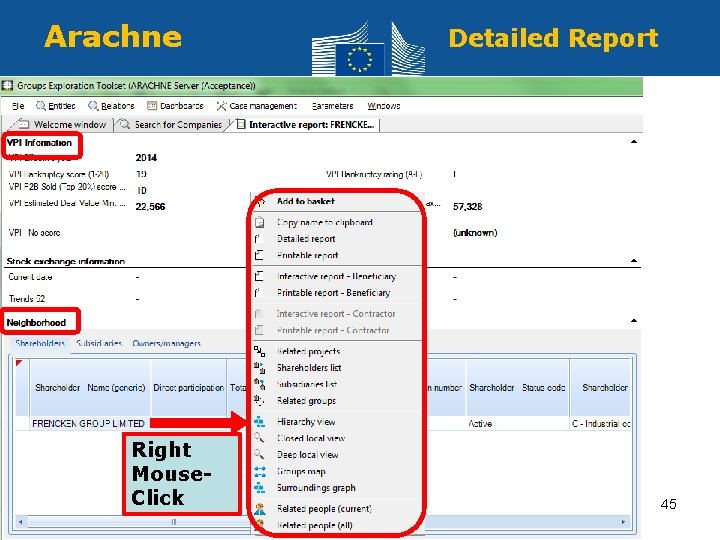Choose Detailed report from context menu
The image size is (720, 540).
(x=306, y=239)
